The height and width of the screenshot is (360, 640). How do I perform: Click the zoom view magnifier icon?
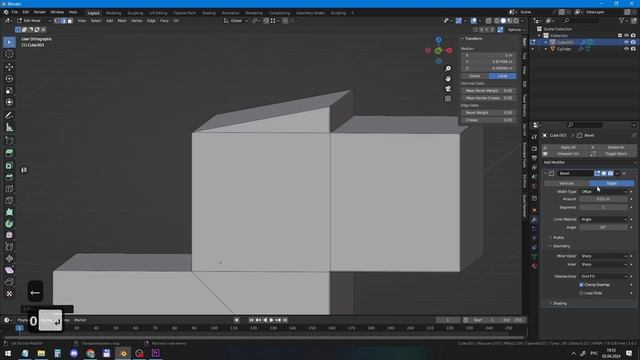tap(448, 69)
